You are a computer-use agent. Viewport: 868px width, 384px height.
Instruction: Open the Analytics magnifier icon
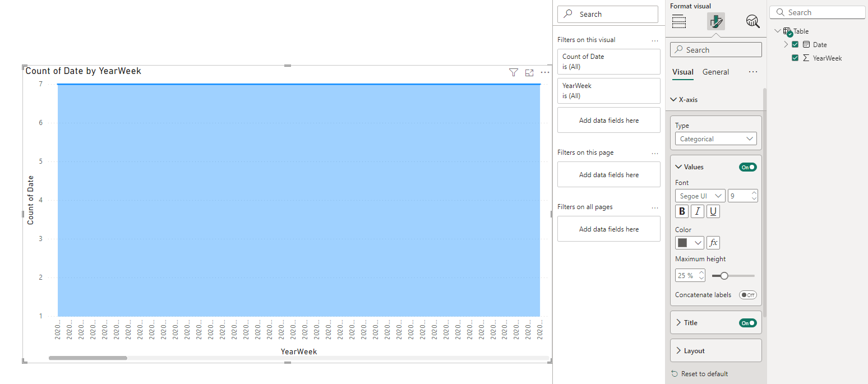753,22
